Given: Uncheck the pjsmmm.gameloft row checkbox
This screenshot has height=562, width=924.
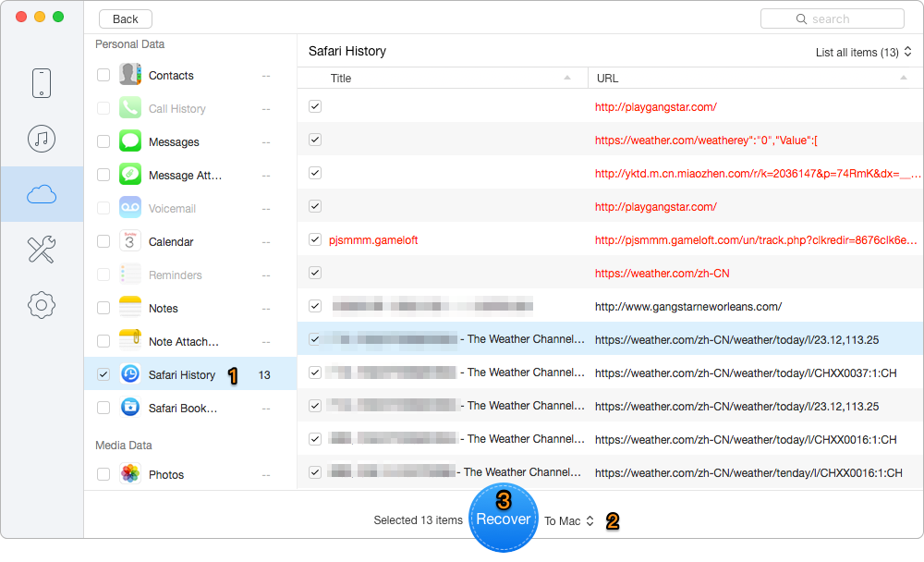Looking at the screenshot, I should pos(315,239).
